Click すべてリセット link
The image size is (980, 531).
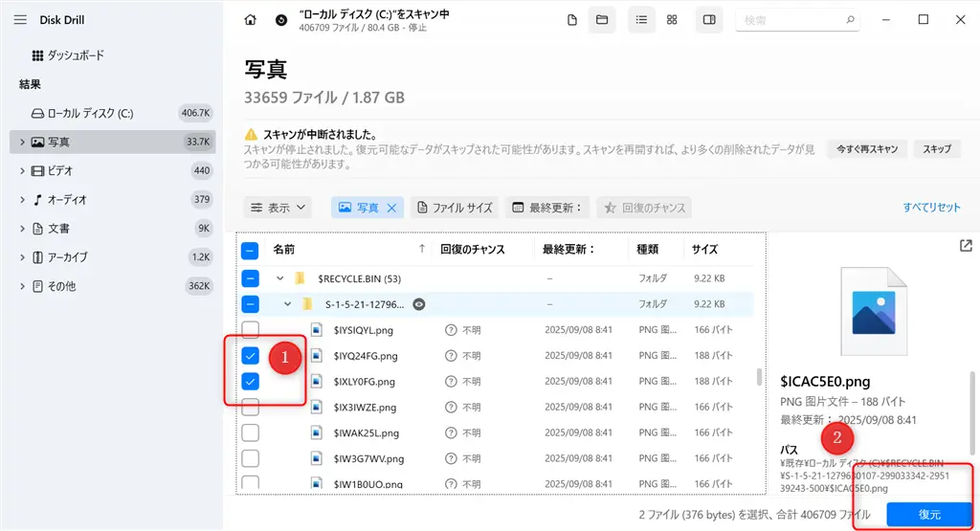(931, 208)
